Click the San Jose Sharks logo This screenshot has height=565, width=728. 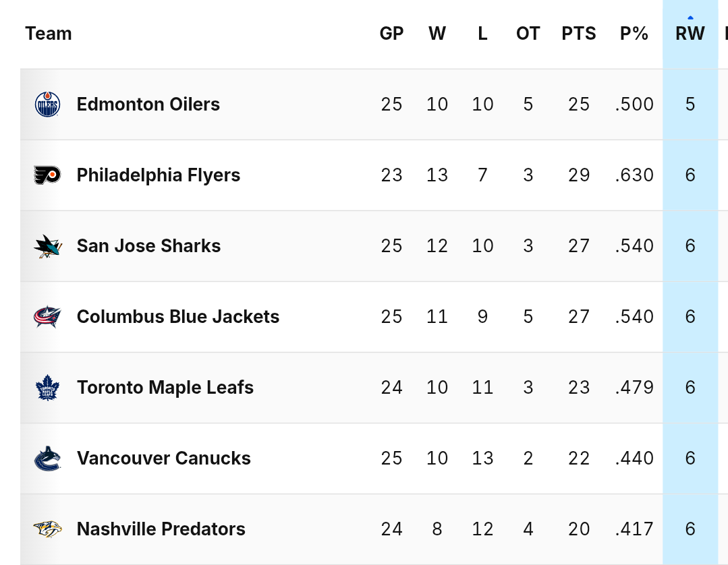(47, 246)
